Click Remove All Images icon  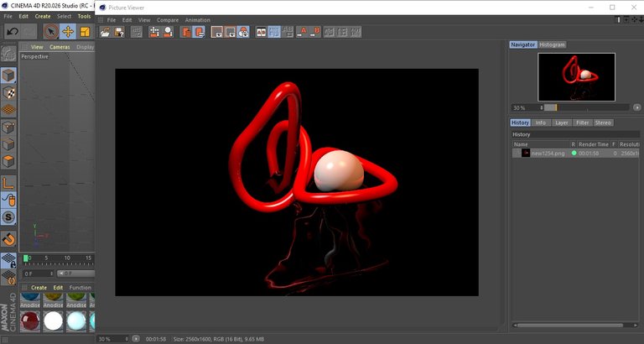tap(168, 32)
